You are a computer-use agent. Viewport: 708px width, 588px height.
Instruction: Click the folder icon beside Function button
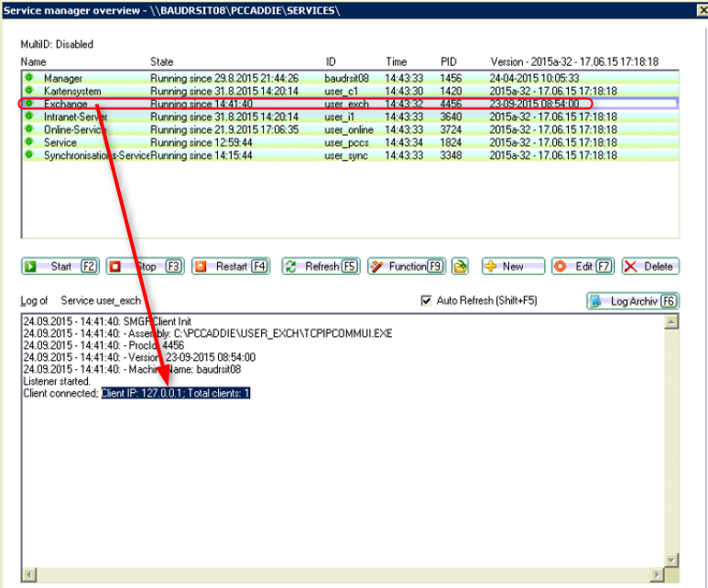[461, 267]
